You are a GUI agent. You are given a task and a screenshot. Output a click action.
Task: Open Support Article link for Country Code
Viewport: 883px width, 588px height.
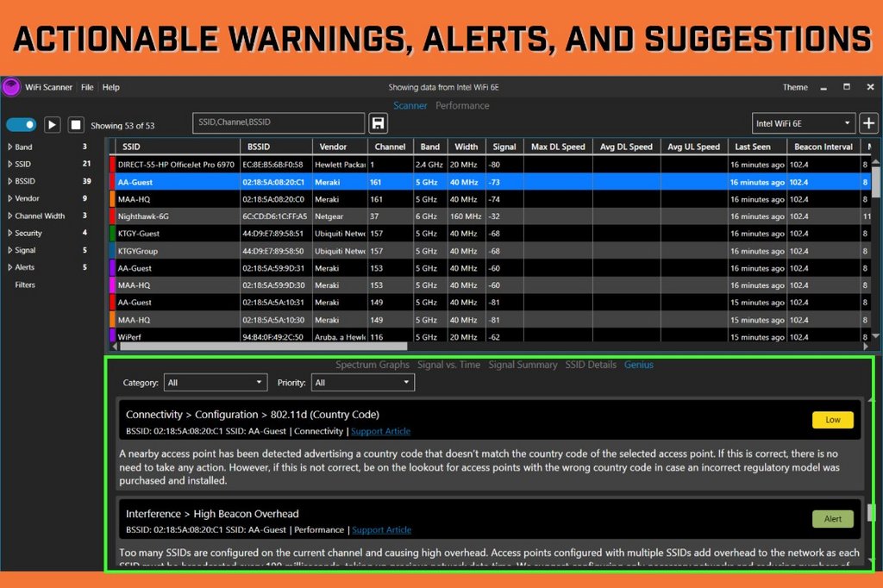tap(380, 431)
